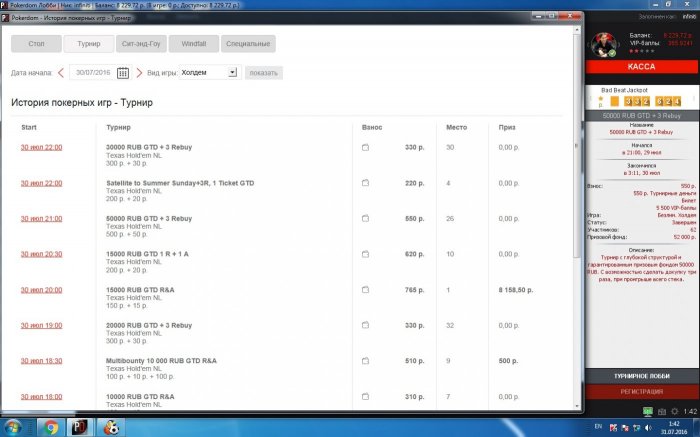Open buy-in details icon for 15000 RUB GTD R&A
700x437 pixels.
(365, 290)
